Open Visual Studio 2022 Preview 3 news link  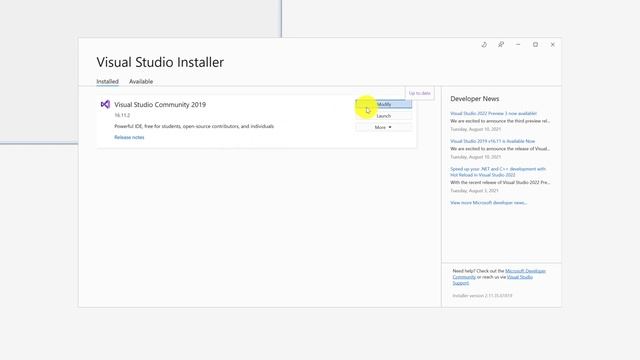[493, 113]
